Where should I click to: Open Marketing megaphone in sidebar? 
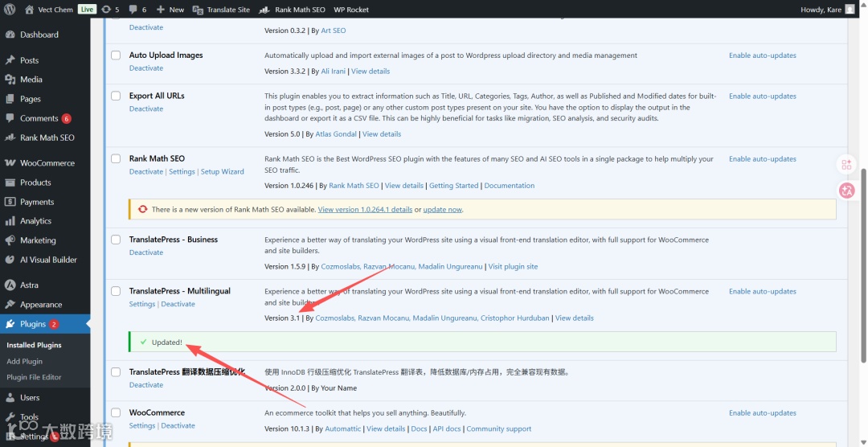(10, 240)
